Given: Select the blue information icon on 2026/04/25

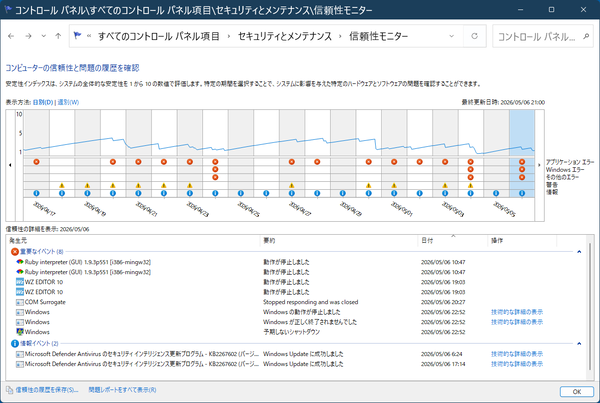Looking at the screenshot, I should 240,193.
